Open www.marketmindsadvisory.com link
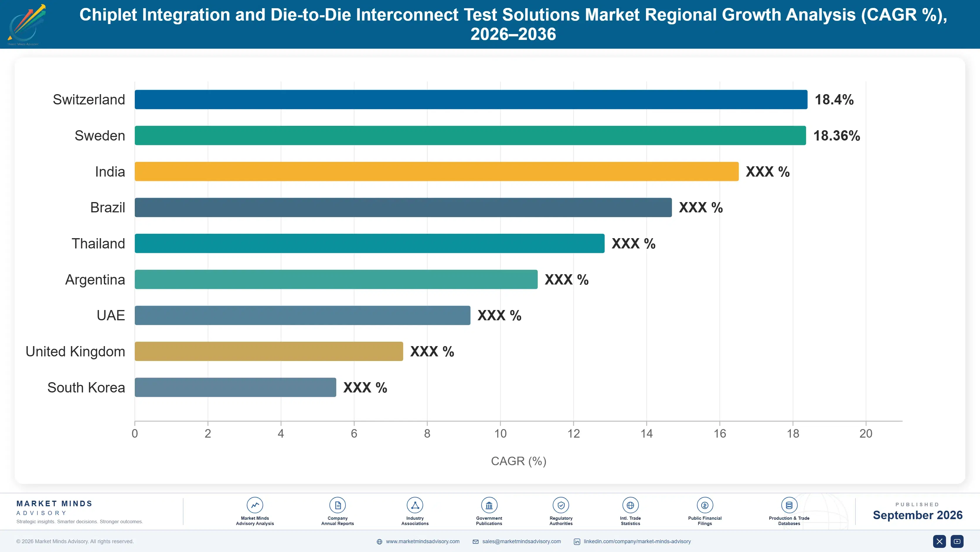 point(423,541)
